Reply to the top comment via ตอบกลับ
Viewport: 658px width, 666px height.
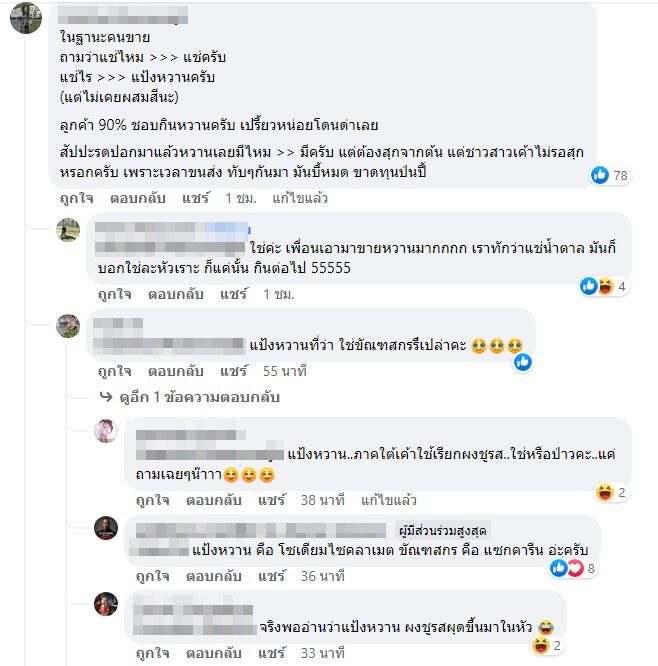(138, 198)
